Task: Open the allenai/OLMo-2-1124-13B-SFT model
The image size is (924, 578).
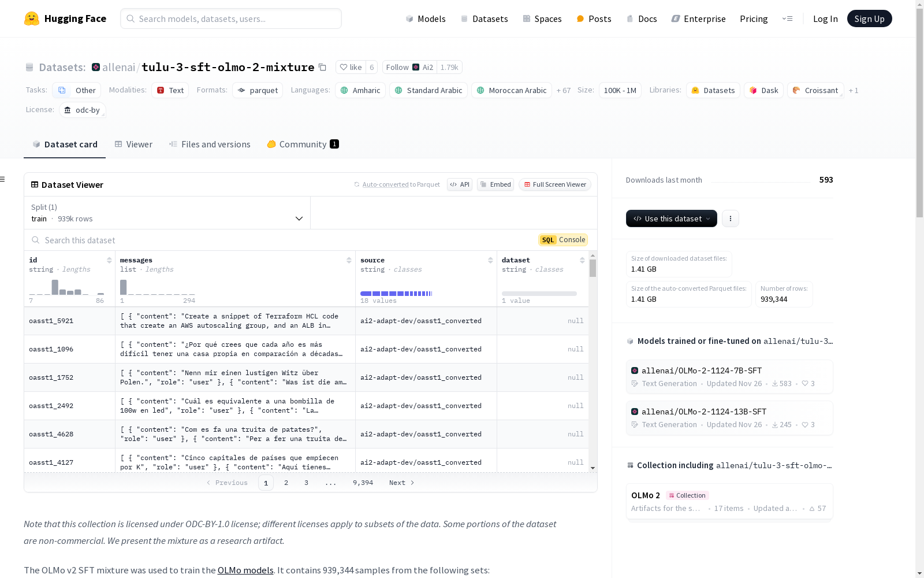Action: (729, 417)
